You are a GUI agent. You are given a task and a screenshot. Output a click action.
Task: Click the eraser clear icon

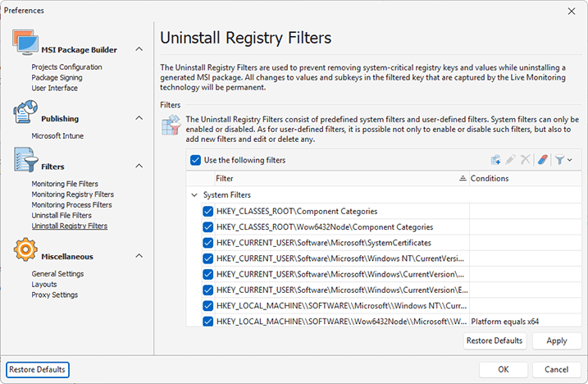(x=543, y=160)
